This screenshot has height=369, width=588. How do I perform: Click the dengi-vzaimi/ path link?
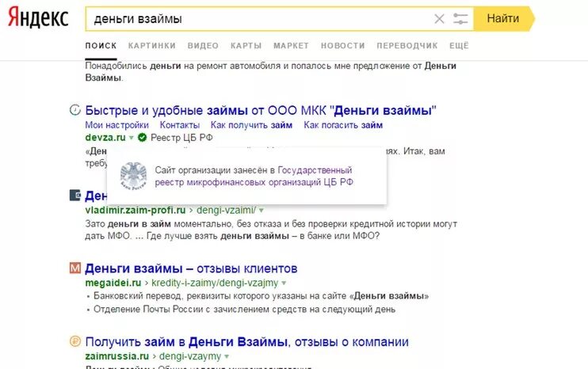[226, 210]
